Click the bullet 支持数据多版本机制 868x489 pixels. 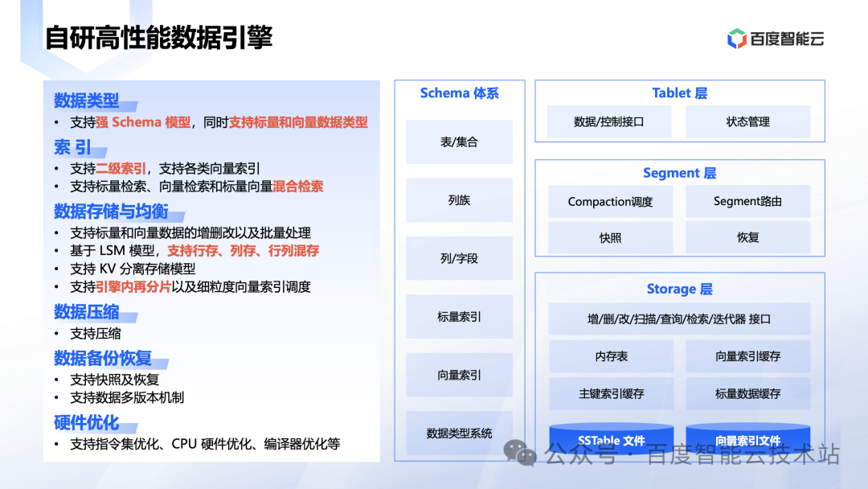[127, 397]
